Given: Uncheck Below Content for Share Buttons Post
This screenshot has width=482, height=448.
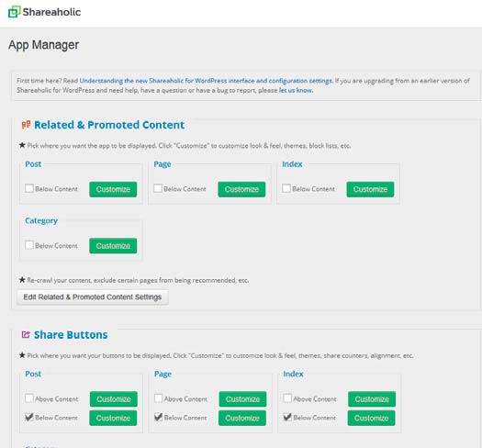Looking at the screenshot, I should (29, 418).
